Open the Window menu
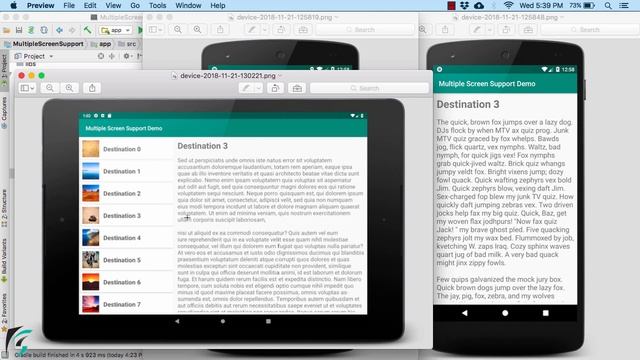The height and width of the screenshot is (360, 640). tap(188, 5)
